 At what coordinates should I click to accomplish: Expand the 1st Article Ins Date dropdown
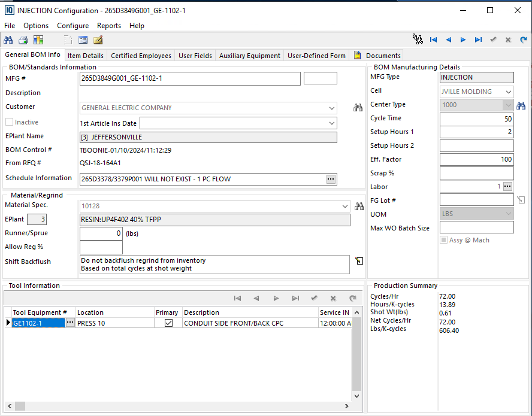tap(332, 123)
